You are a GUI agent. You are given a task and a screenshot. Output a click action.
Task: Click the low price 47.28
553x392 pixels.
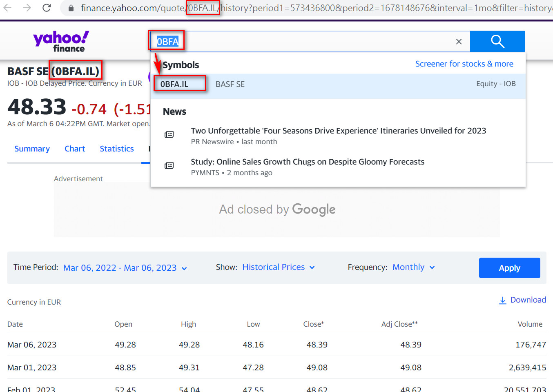point(253,367)
